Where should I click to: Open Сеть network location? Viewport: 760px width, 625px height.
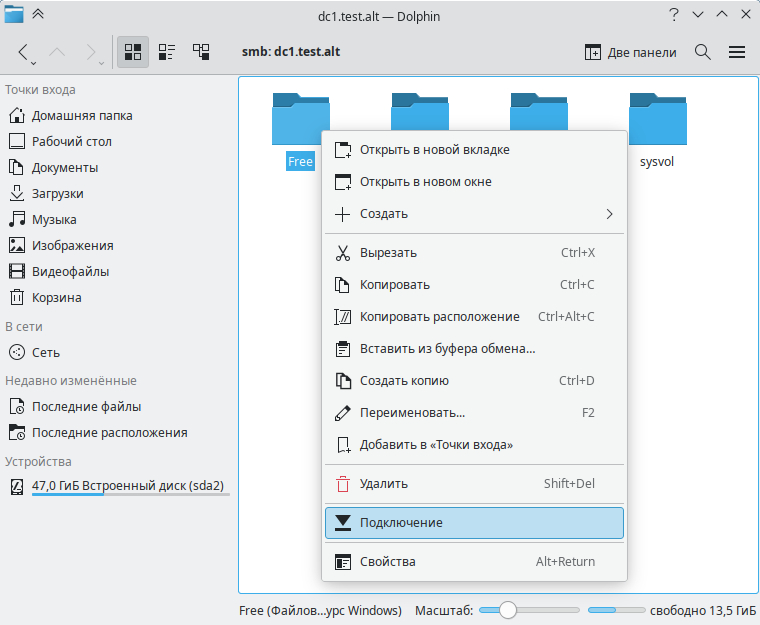[46, 352]
